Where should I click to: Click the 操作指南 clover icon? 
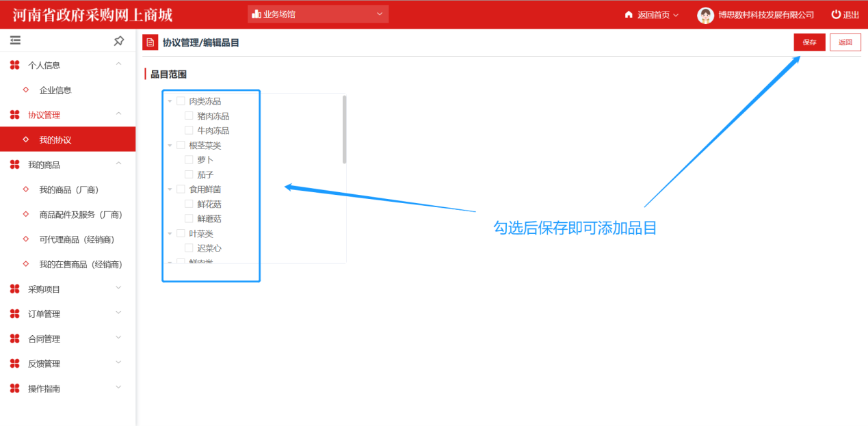tap(15, 388)
